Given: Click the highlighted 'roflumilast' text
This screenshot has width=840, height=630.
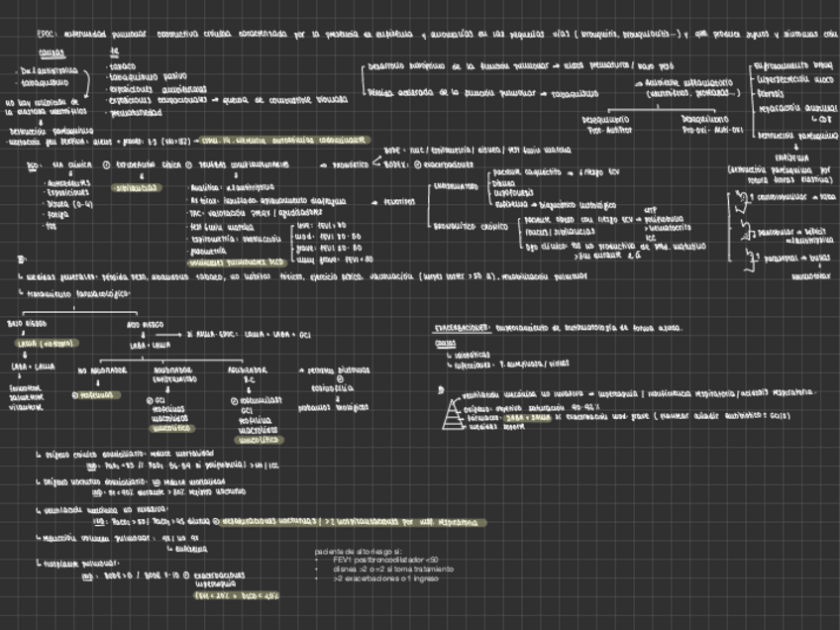Looking at the screenshot, I should tap(94, 393).
